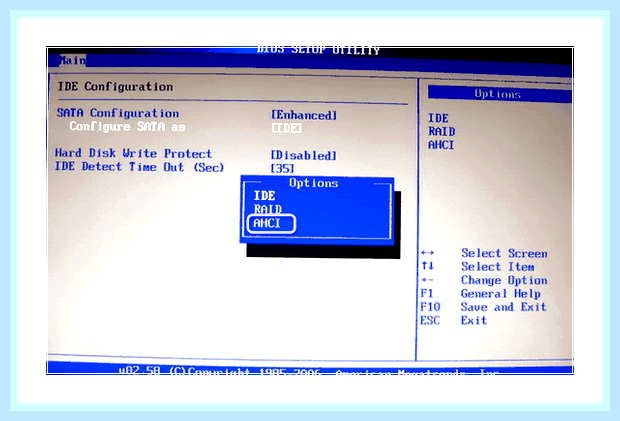Open the SATA Configuration [Enhanced] value
Screen dimensions: 620x421
point(304,115)
